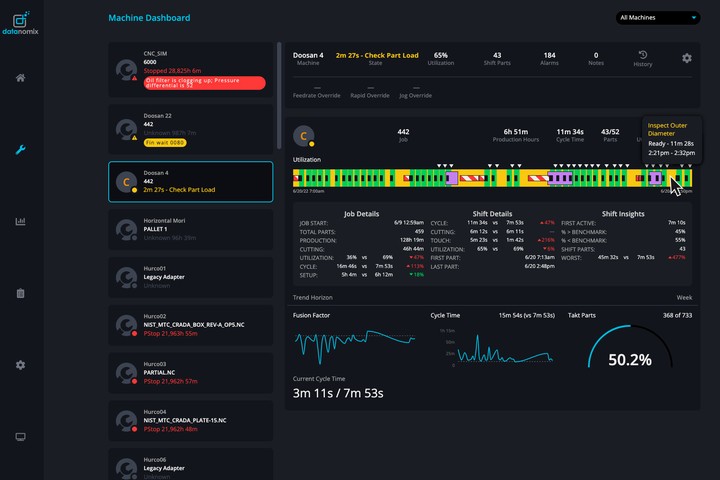Image resolution: width=720 pixels, height=480 pixels.
Task: Click the Doosan 4 machine name in header
Action: [x=308, y=55]
